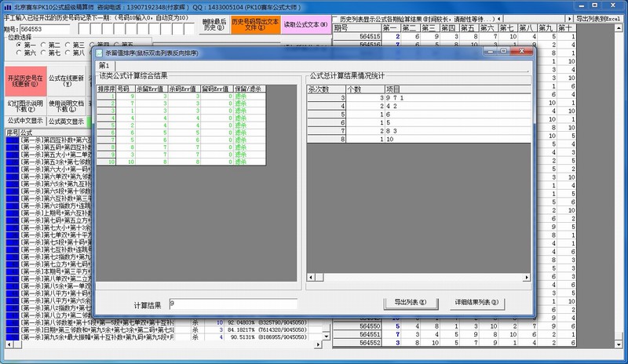
Task: Select the 第七 position radio button
Action: (42, 53)
